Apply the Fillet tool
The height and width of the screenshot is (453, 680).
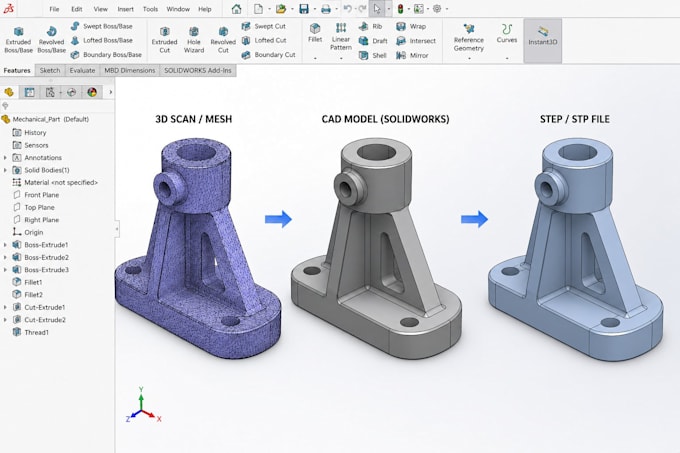[315, 33]
